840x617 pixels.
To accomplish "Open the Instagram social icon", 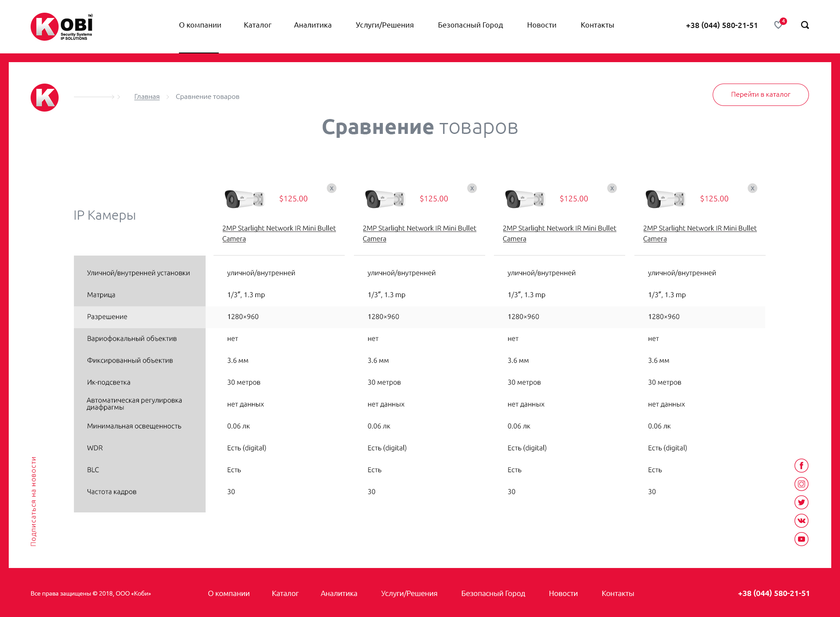I will pos(801,484).
